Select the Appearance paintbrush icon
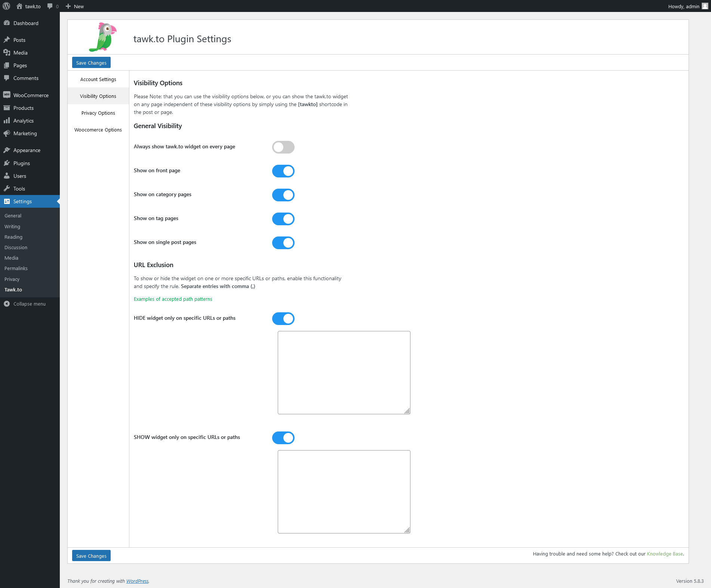 point(7,149)
